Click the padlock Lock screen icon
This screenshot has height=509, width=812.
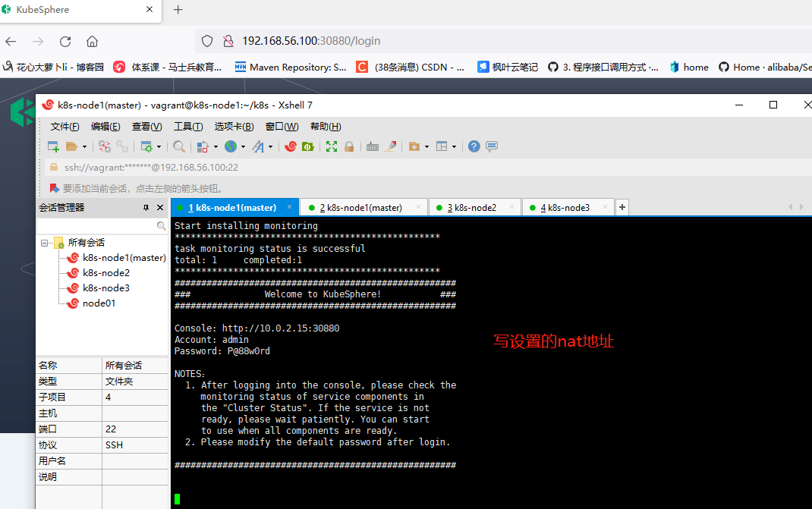349,146
